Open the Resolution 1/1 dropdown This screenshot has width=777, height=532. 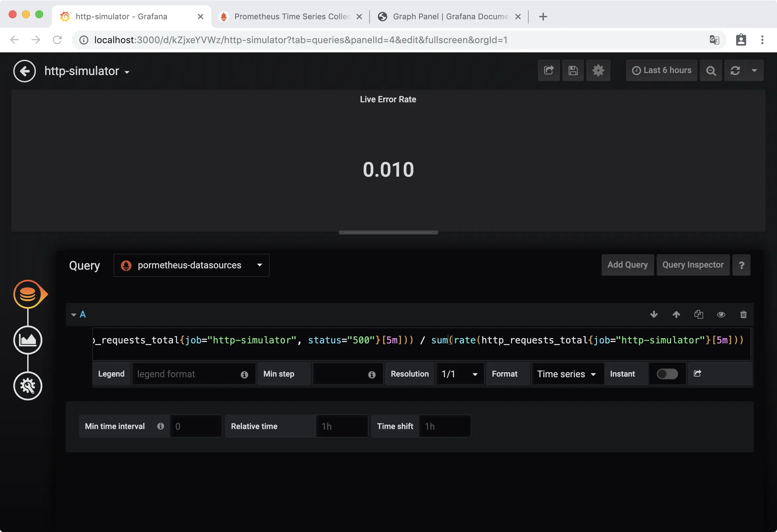pos(460,374)
